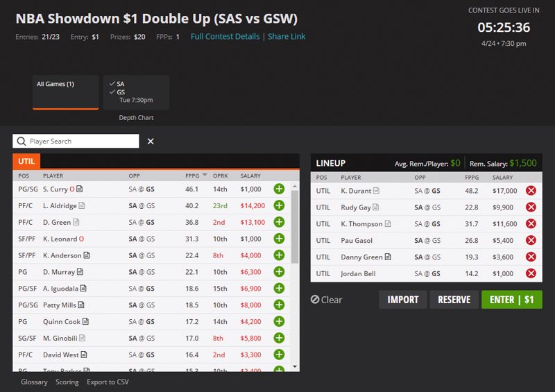
Task: Sort the player list by POS column
Action: click(24, 176)
